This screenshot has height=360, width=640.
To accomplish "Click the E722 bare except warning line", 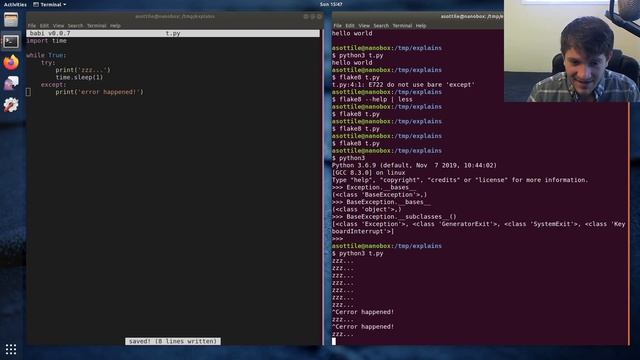I will pyautogui.click(x=403, y=84).
